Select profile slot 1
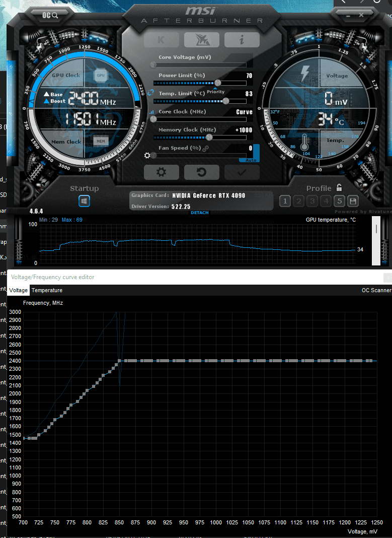 point(285,201)
